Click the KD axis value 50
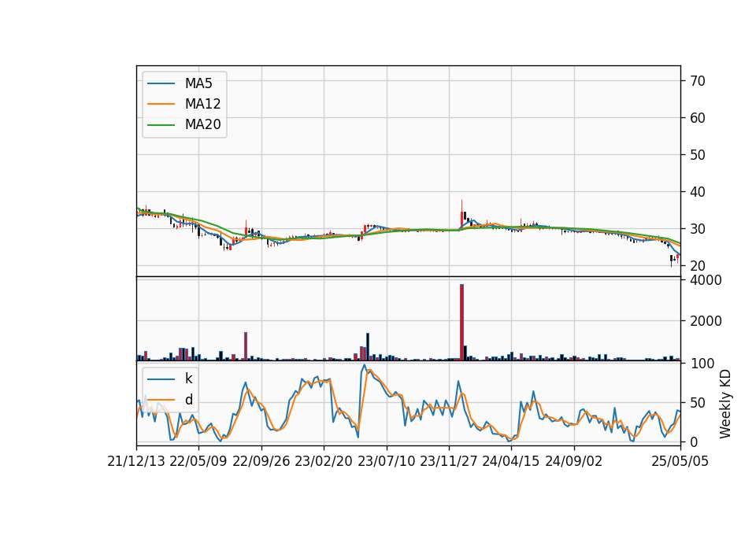 (698, 403)
